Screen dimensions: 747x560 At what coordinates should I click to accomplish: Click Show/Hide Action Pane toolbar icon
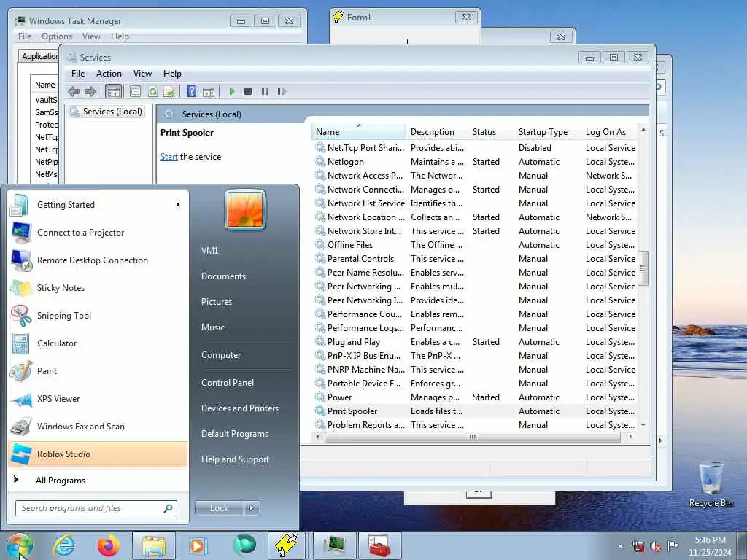tap(209, 91)
